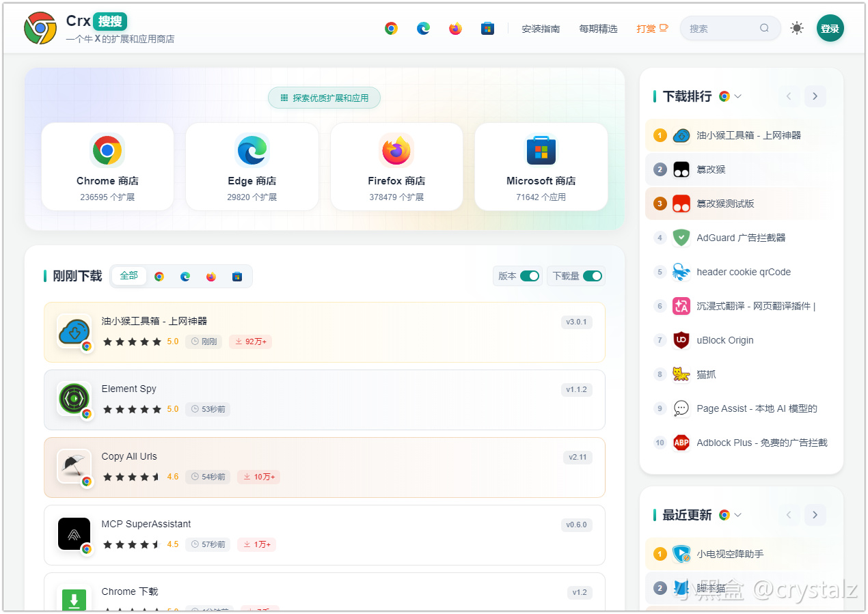
Task: Click Page Assist chat bubble icon
Action: click(681, 408)
